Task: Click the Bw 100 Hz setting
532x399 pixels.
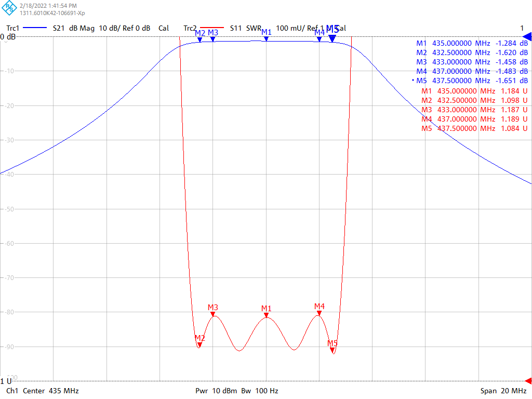Action: pos(260,391)
